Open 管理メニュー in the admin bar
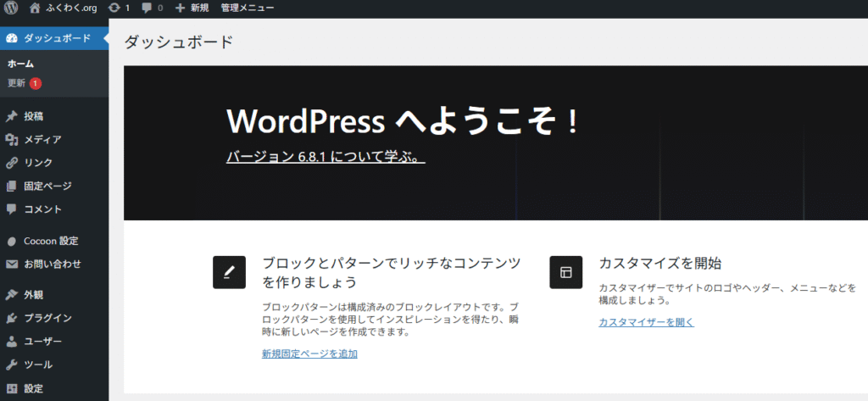868x401 pixels. pyautogui.click(x=247, y=8)
